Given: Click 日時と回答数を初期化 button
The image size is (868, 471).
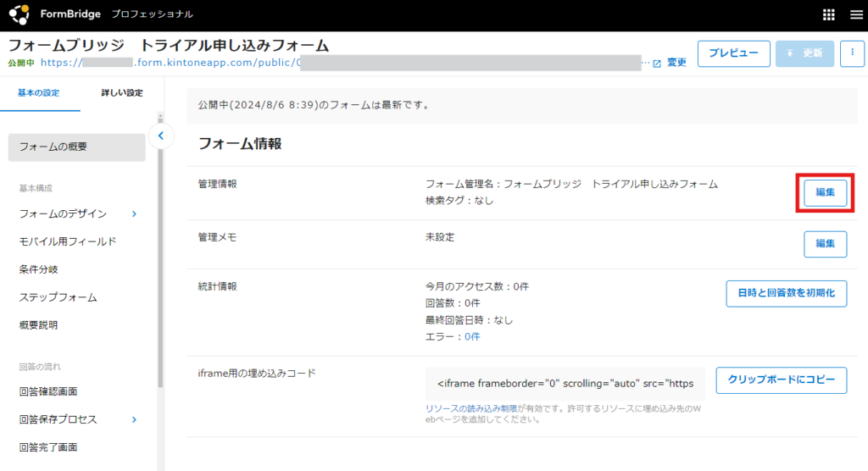Looking at the screenshot, I should (x=786, y=293).
